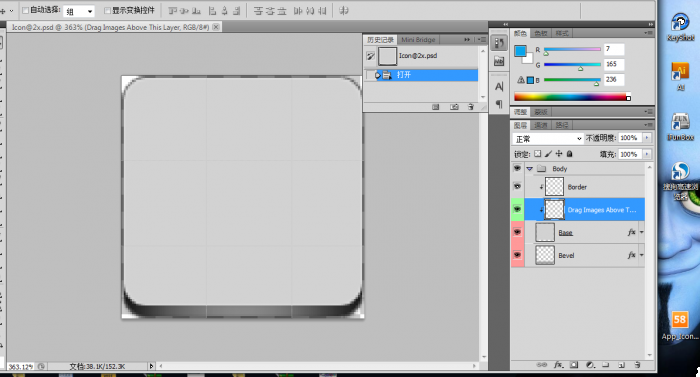This screenshot has height=377, width=700.
Task: Open the Color panel flyout menu
Action: click(648, 33)
